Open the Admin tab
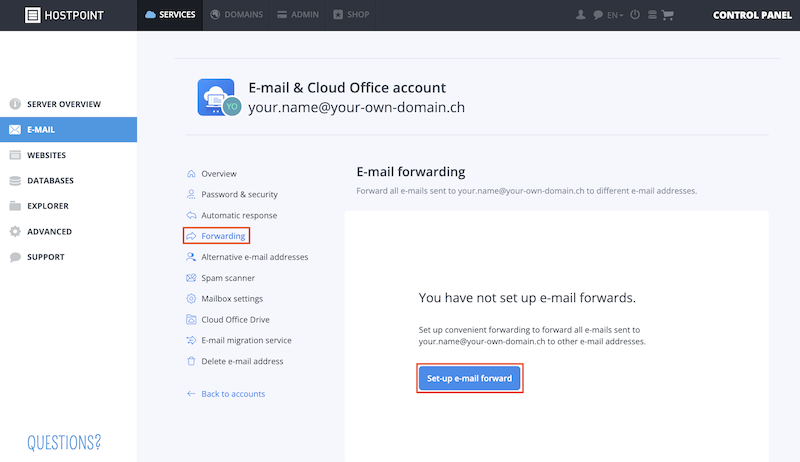800x462 pixels. click(298, 15)
